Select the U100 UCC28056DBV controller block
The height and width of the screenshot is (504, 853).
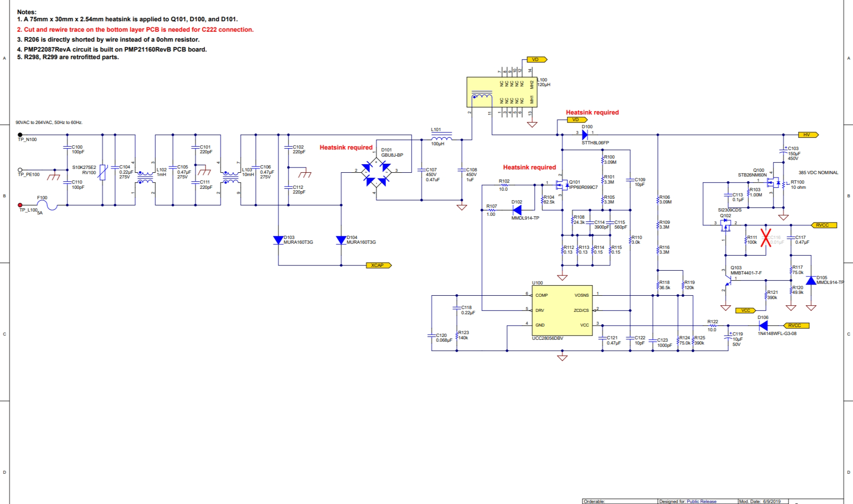tap(562, 310)
